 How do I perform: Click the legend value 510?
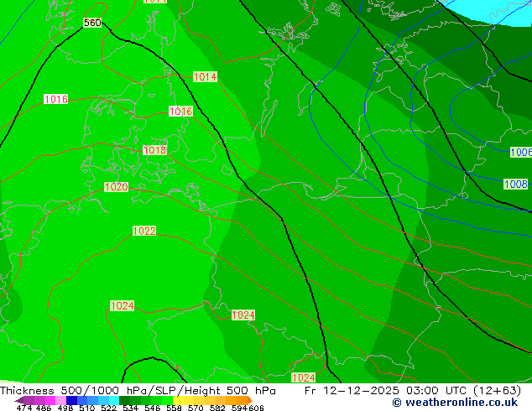[x=87, y=408]
